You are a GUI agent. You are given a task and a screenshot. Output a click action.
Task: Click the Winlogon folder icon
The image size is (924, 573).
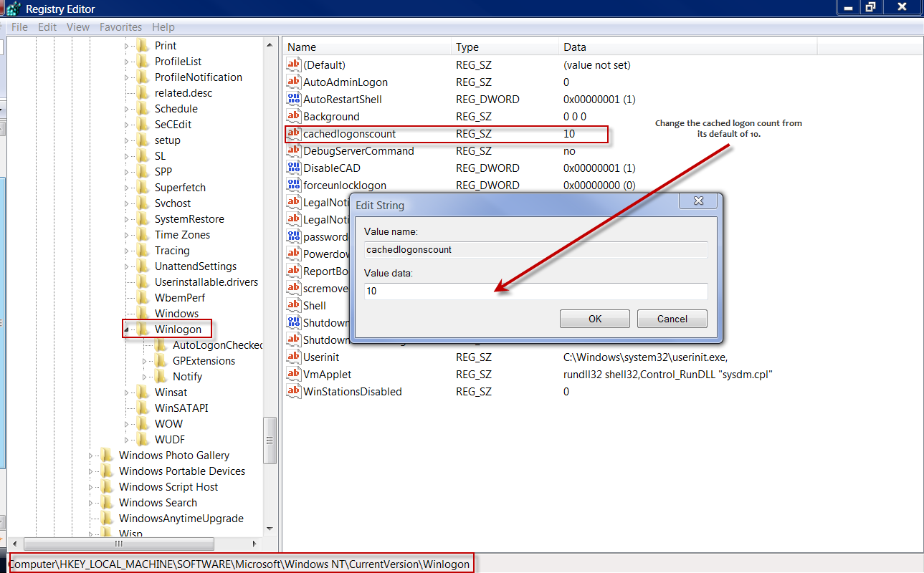pos(143,329)
